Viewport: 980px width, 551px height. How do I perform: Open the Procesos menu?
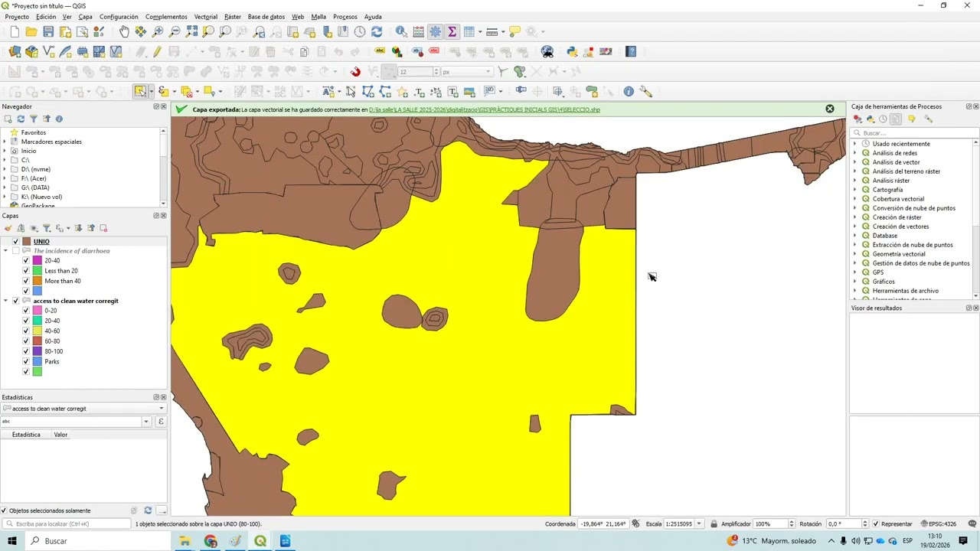click(345, 16)
